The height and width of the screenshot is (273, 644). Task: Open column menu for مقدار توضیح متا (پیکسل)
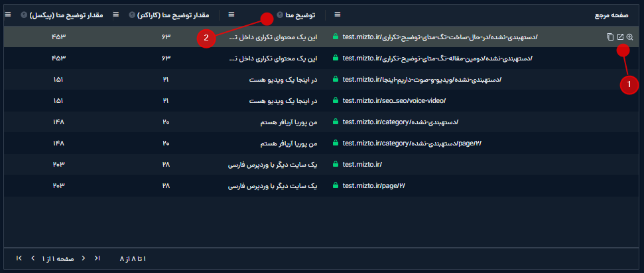8,15
